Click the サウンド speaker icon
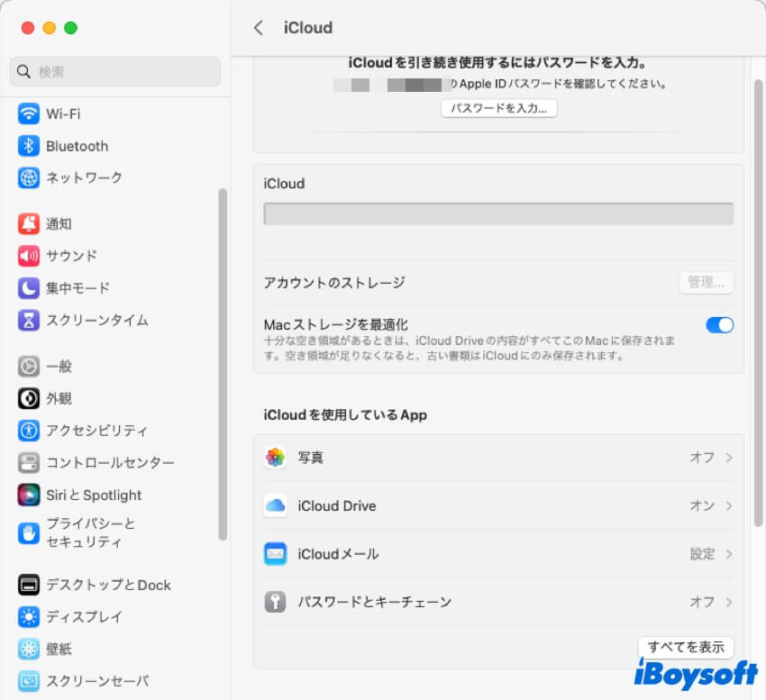Viewport: 766px width, 700px height. [x=29, y=256]
